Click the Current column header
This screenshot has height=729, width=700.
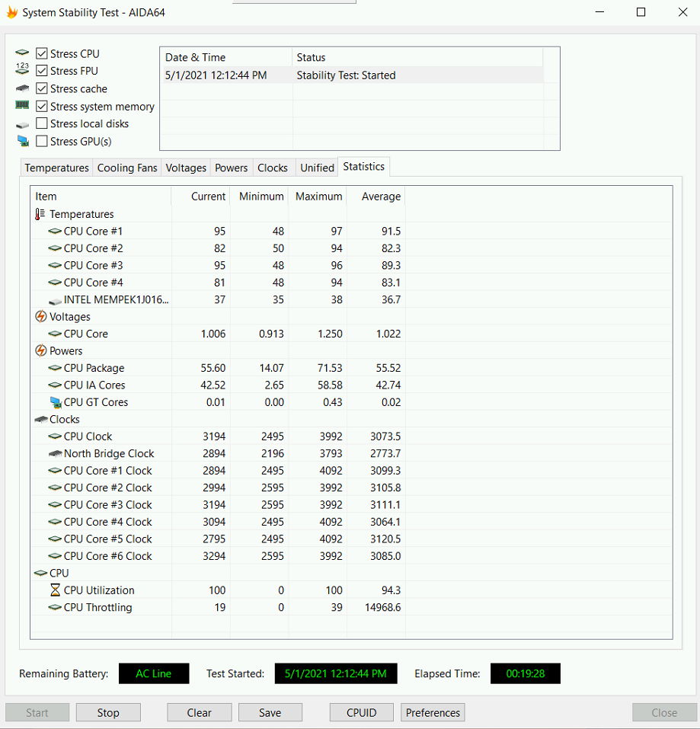pyautogui.click(x=201, y=197)
